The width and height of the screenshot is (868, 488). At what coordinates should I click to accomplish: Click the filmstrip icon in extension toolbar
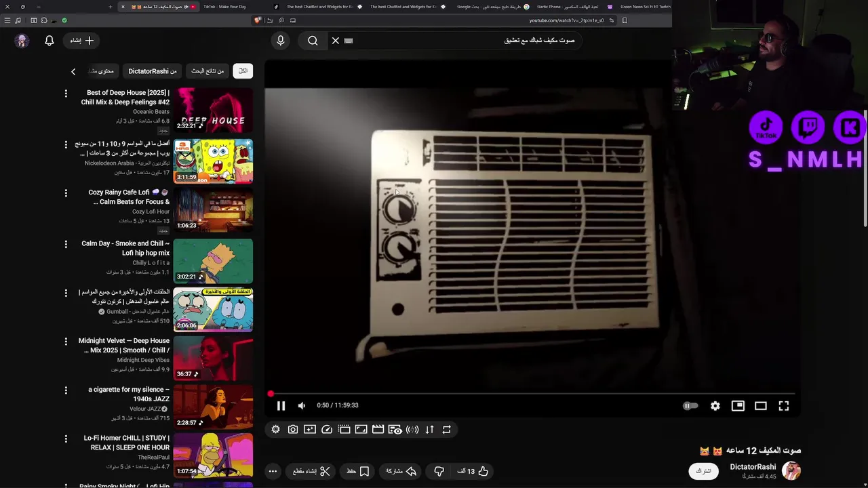point(344,429)
